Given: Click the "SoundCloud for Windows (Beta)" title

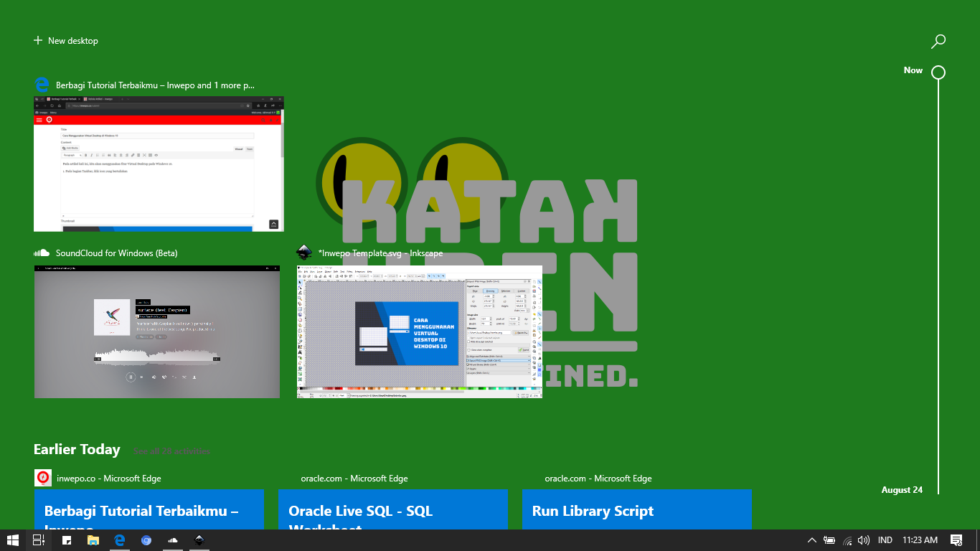Looking at the screenshot, I should tap(116, 253).
